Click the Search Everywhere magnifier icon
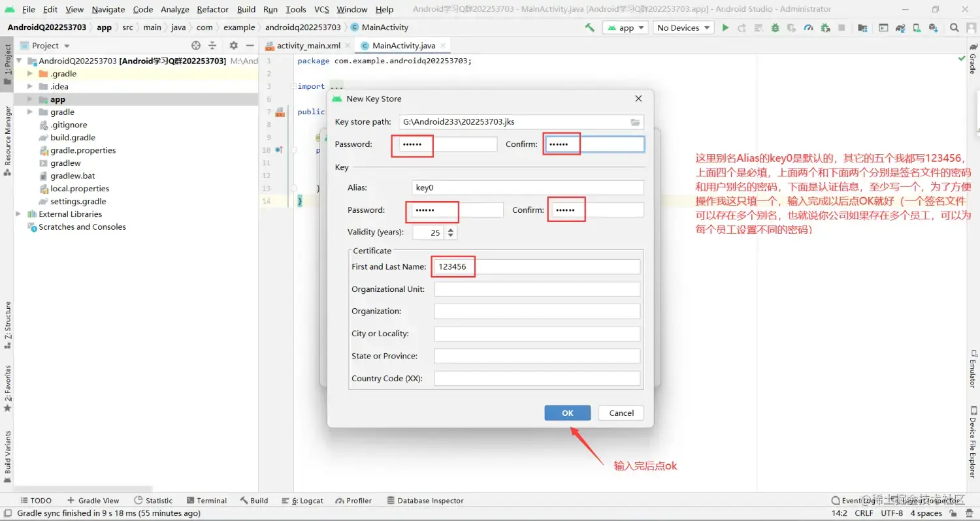The height and width of the screenshot is (521, 980). (955, 27)
